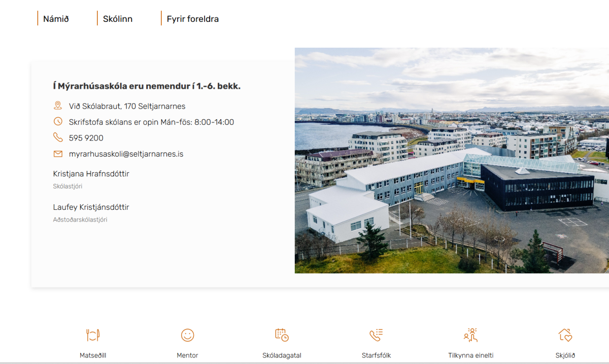Call the phone number 595 9200
Screen dimensions: 609x364
pyautogui.click(x=86, y=138)
